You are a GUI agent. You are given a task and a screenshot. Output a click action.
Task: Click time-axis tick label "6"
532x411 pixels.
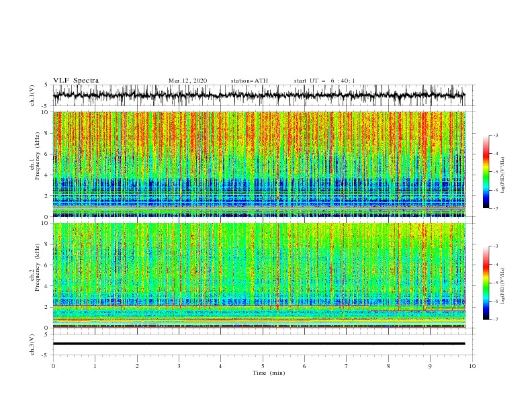click(x=304, y=366)
